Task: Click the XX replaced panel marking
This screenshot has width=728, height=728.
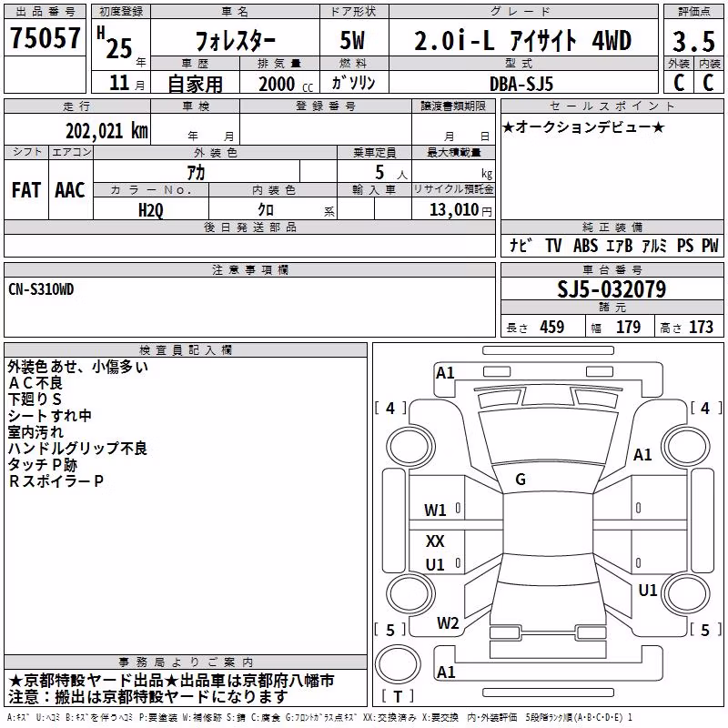Action: coord(435,541)
